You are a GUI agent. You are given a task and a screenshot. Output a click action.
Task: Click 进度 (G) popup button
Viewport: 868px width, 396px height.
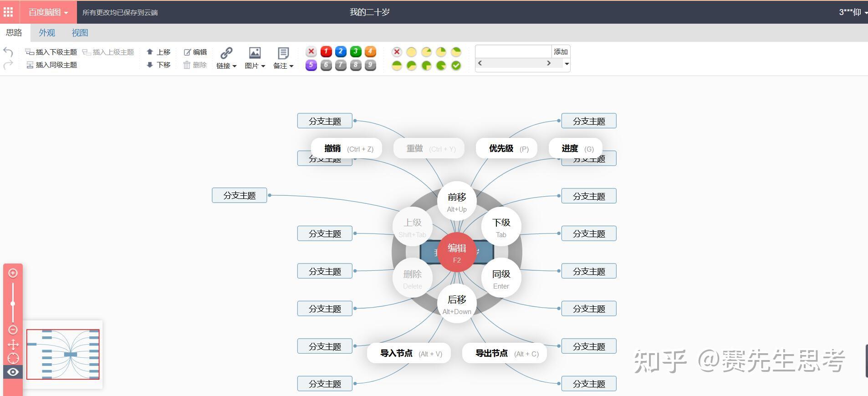point(576,148)
